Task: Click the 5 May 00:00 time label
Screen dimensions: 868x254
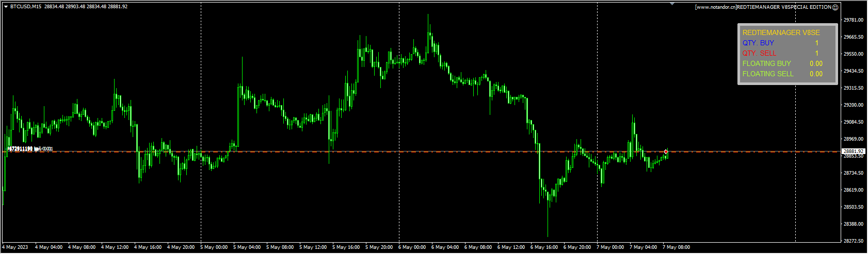Action: (214, 247)
